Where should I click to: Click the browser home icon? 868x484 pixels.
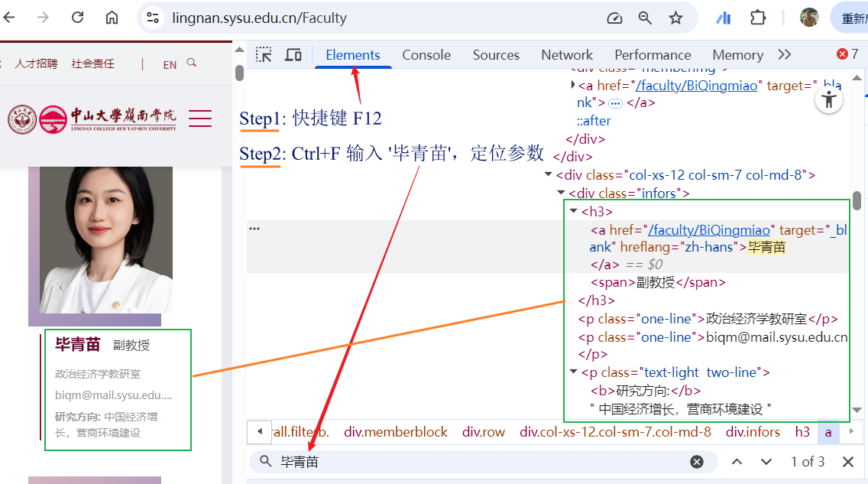[x=112, y=18]
